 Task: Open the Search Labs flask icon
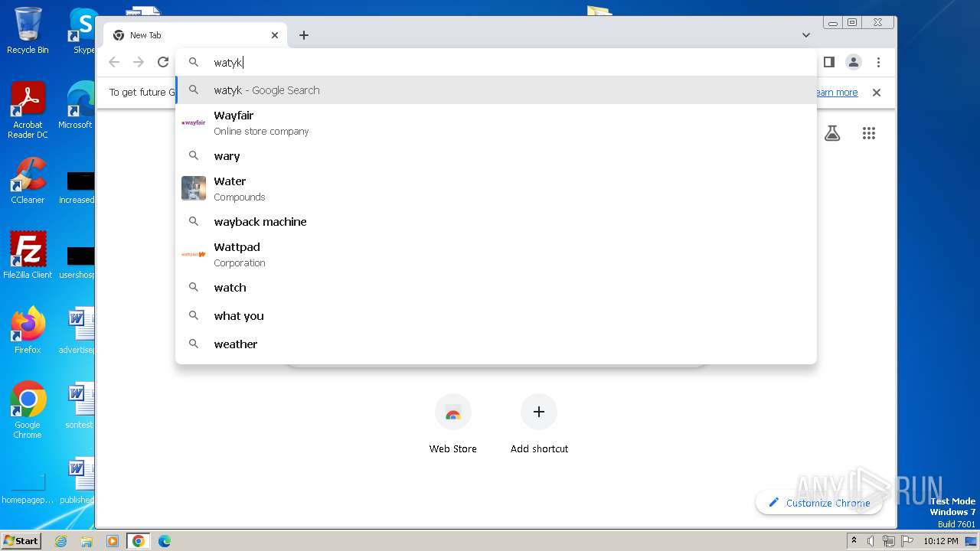[x=832, y=133]
